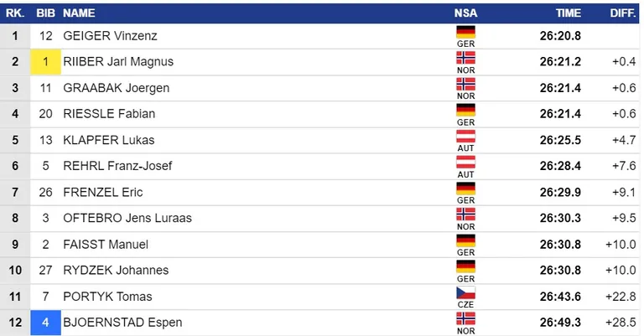The image size is (644, 336).
Task: Sort by the TIME column header
Action: [569, 13]
